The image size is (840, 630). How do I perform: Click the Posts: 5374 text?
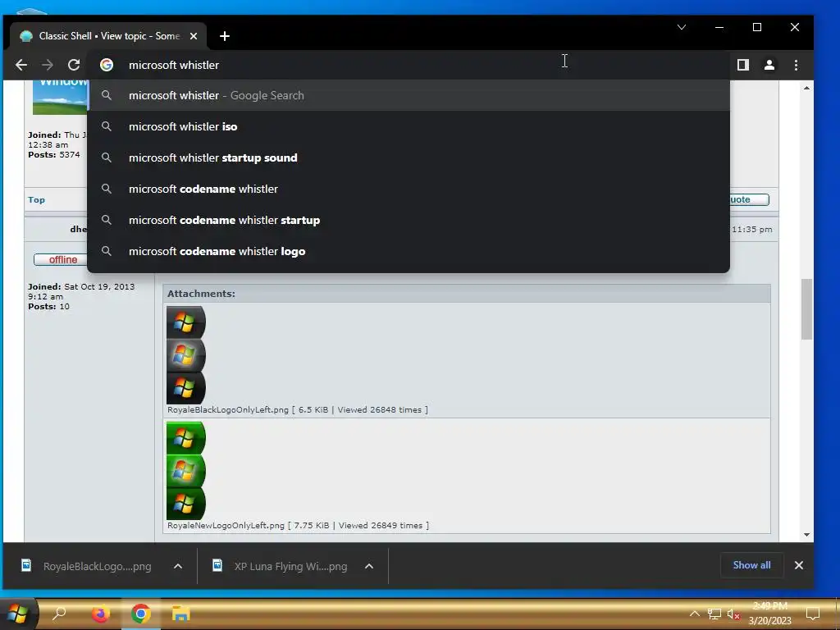pos(53,154)
